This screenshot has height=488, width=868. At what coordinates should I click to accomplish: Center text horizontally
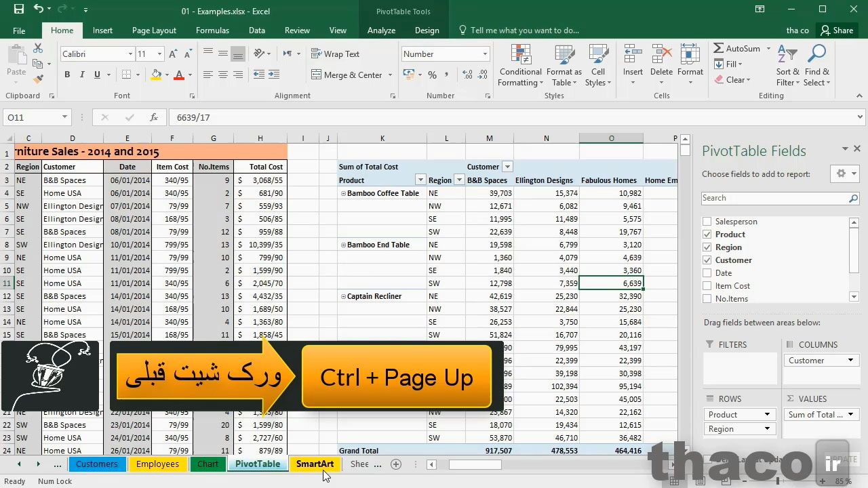[x=223, y=75]
